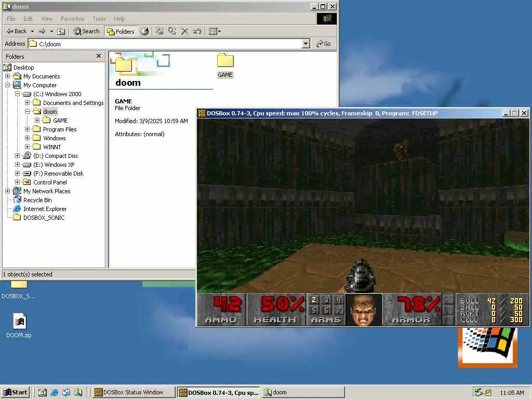
Task: Click Show Desktop quick launch icon
Action: 43,393
